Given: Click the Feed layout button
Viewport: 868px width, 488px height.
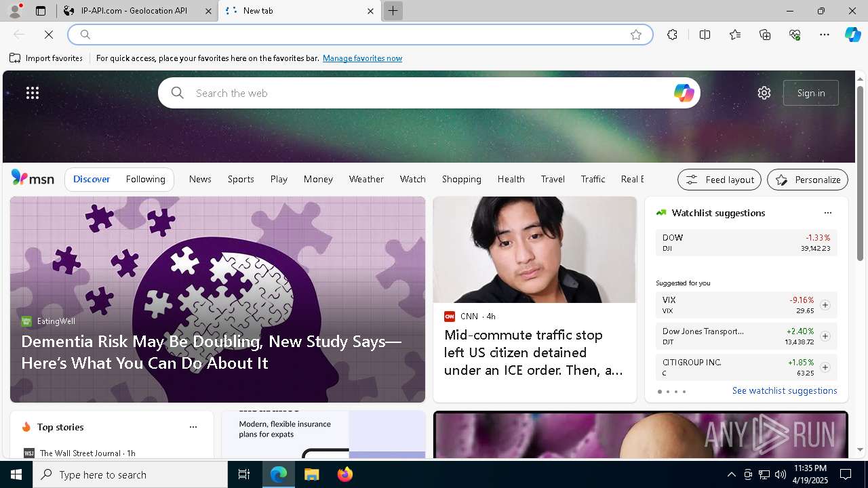Looking at the screenshot, I should point(719,180).
